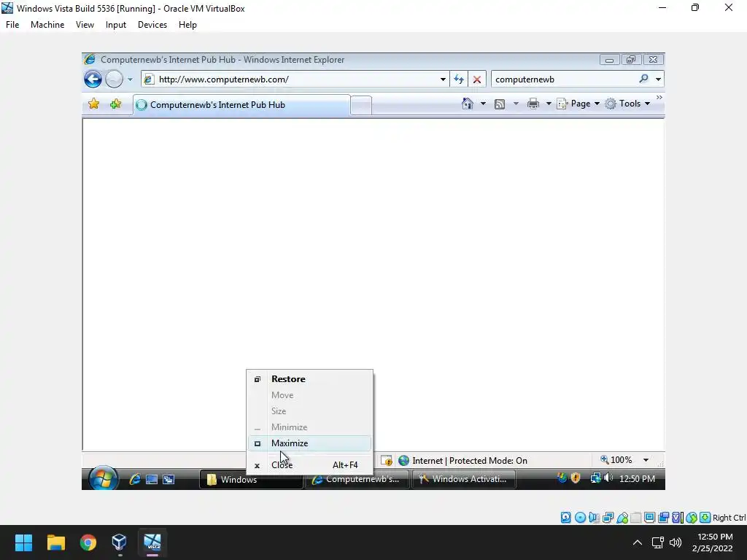Expand the Home button dropdown arrow
Image resolution: width=747 pixels, height=560 pixels.
(x=483, y=104)
